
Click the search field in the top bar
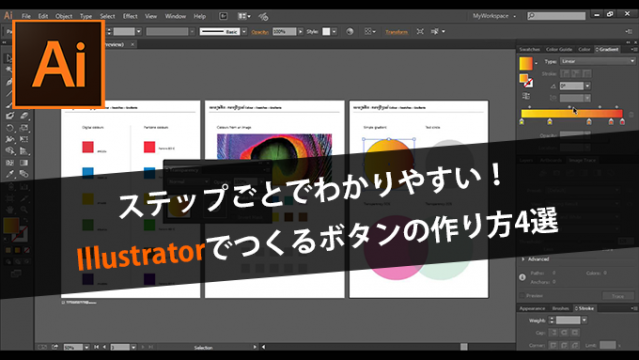coord(556,16)
